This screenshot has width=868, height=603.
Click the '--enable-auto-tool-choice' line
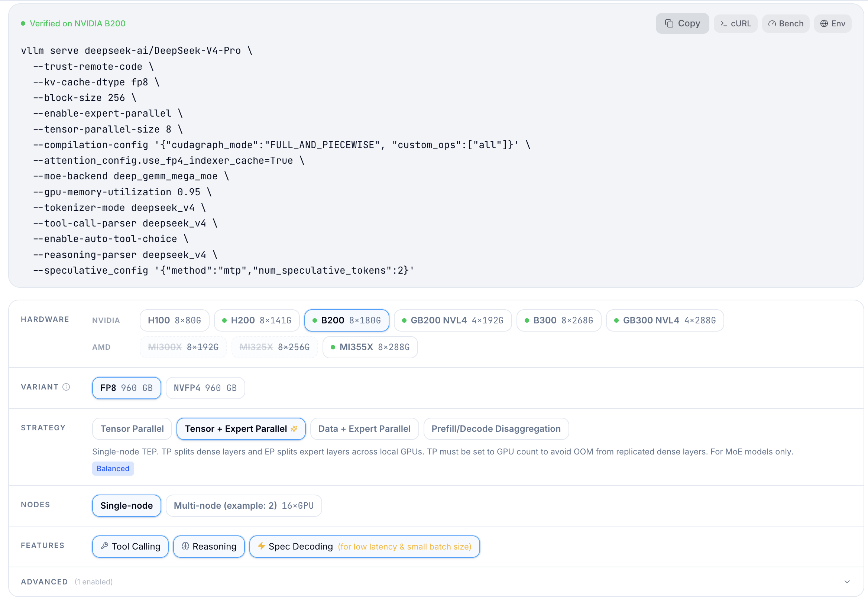click(x=111, y=239)
